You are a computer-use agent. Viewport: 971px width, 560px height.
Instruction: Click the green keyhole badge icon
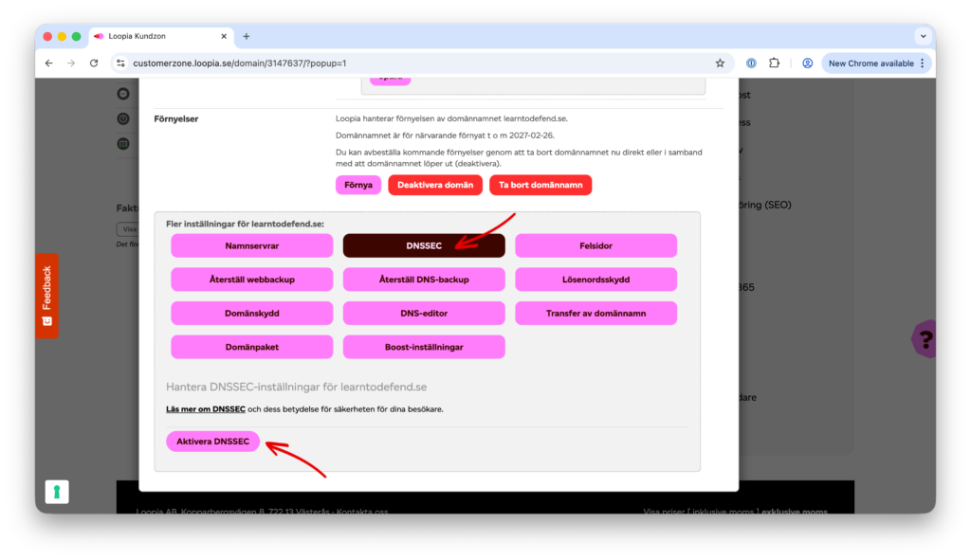click(57, 492)
